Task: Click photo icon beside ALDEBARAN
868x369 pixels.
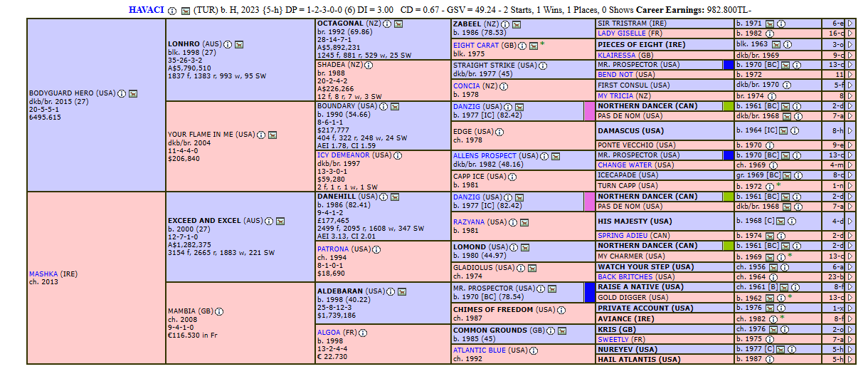Action: click(402, 291)
